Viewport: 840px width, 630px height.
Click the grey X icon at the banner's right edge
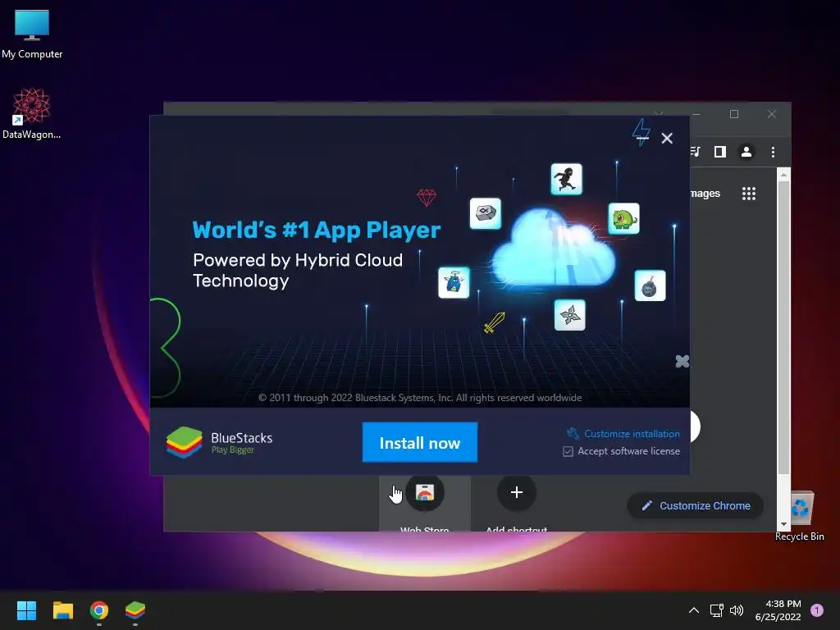[682, 361]
